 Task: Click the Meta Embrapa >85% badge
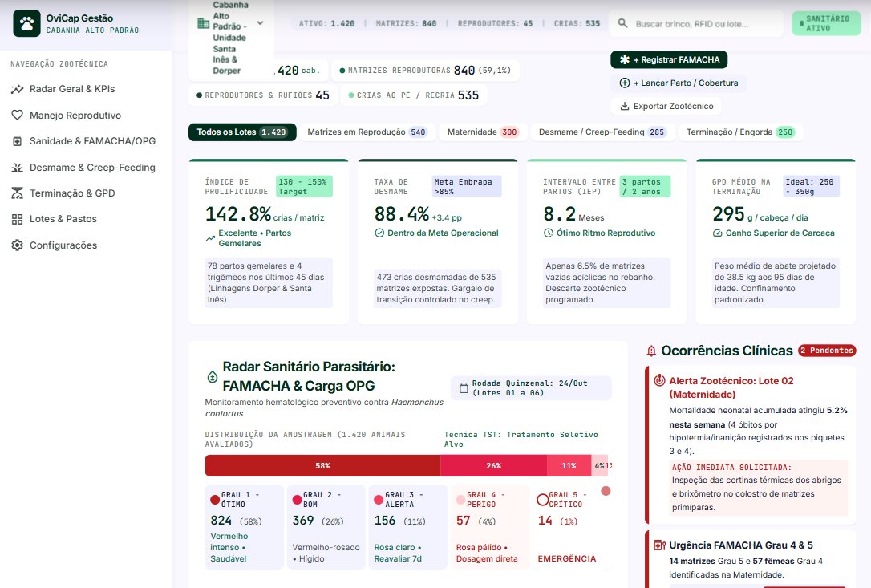click(467, 186)
